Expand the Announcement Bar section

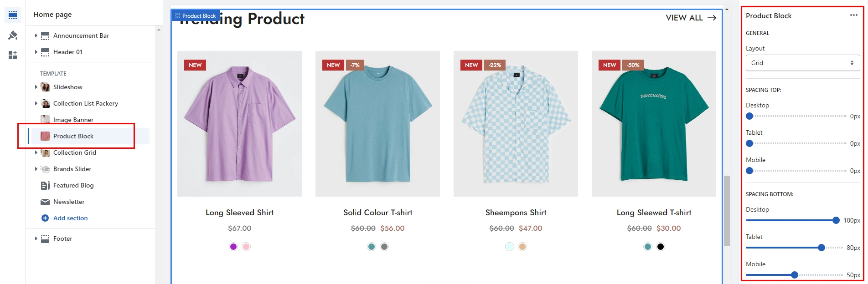[x=36, y=35]
